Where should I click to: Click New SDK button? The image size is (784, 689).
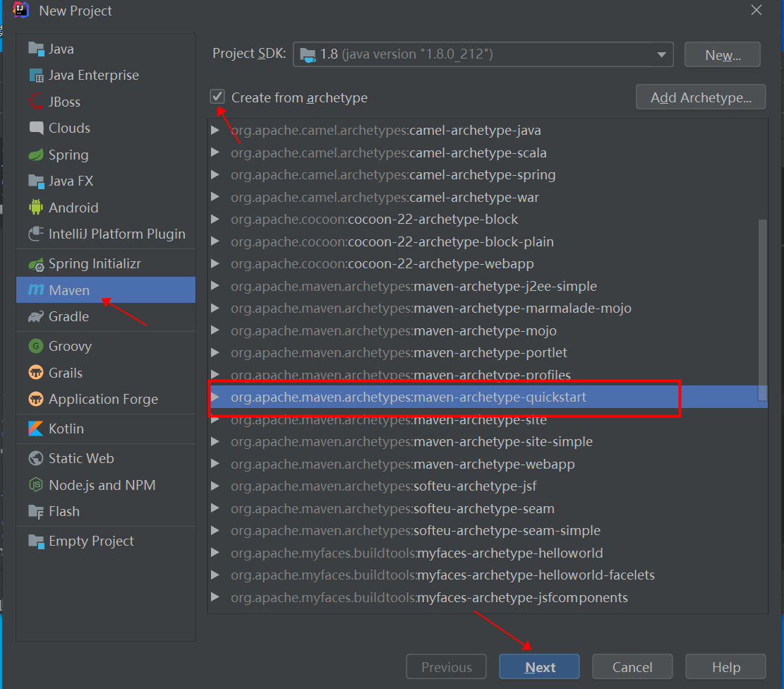point(723,54)
